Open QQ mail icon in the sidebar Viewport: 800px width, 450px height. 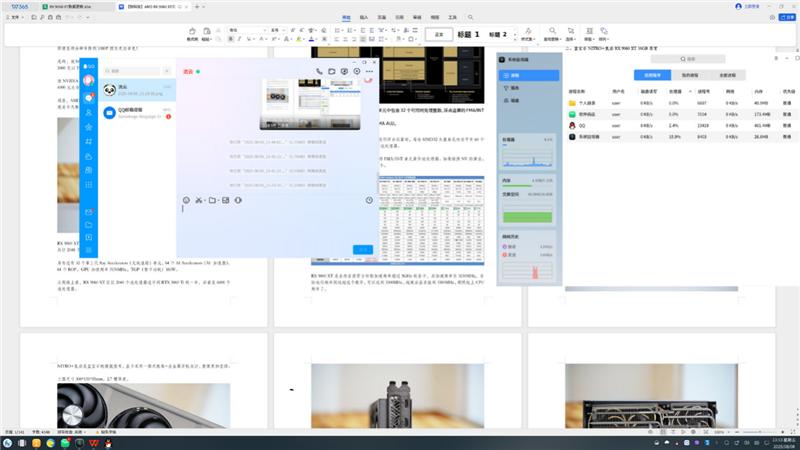(89, 212)
